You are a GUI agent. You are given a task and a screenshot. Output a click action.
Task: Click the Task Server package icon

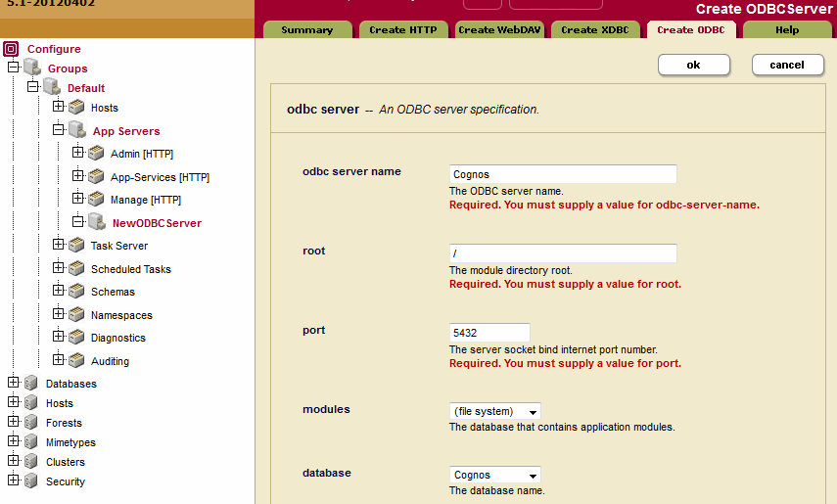click(76, 246)
